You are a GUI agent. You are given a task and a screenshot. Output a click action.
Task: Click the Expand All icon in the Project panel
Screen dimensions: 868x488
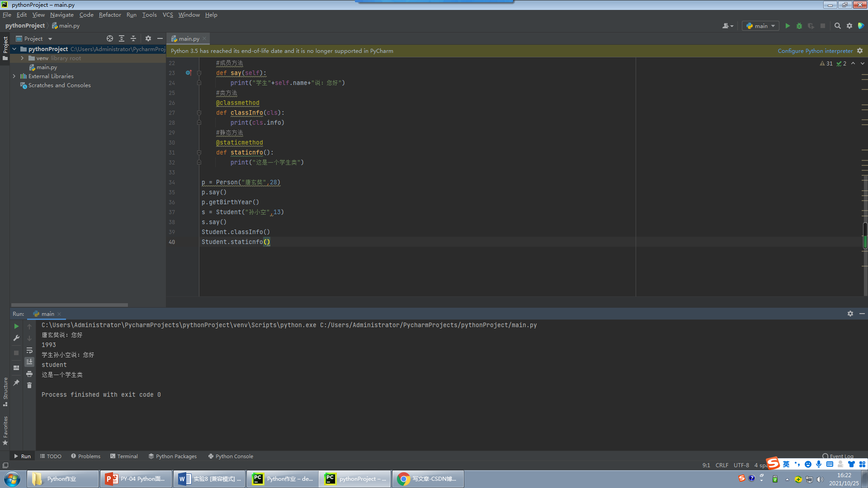[x=122, y=38]
